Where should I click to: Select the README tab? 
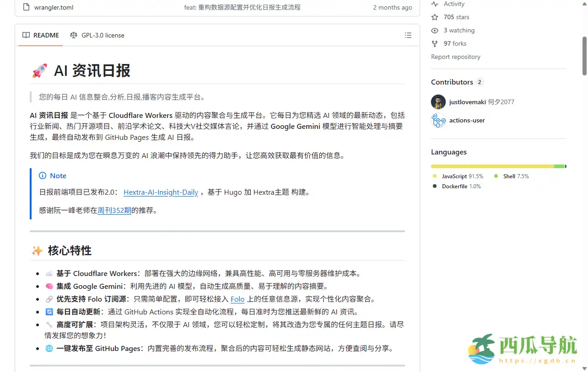coord(41,35)
